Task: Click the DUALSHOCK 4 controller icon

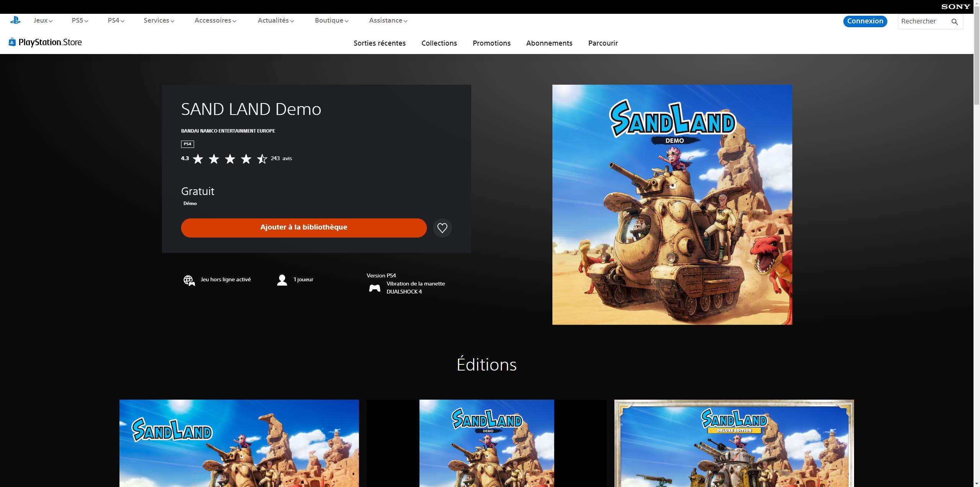Action: tap(375, 287)
